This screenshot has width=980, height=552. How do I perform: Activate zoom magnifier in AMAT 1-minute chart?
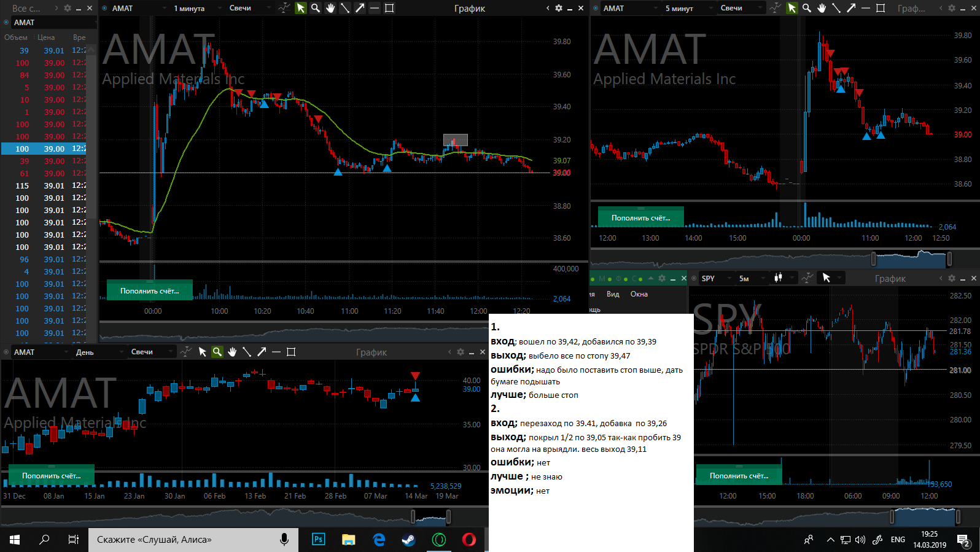315,8
